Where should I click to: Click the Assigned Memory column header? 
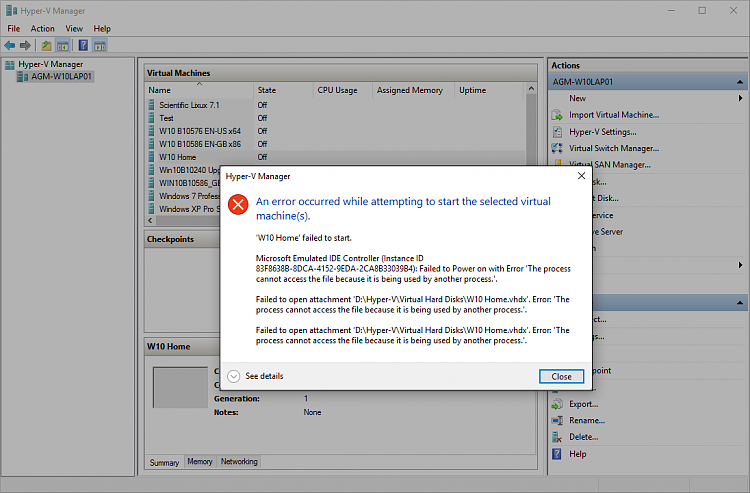pyautogui.click(x=413, y=90)
